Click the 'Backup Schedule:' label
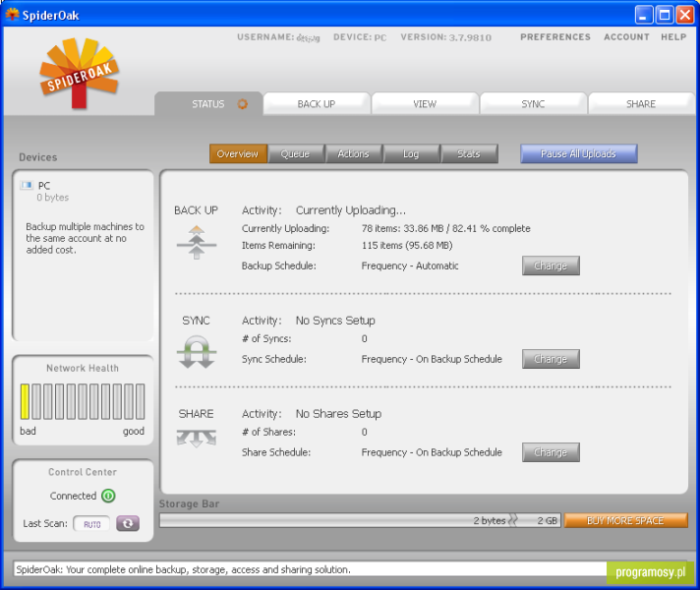 (x=279, y=265)
